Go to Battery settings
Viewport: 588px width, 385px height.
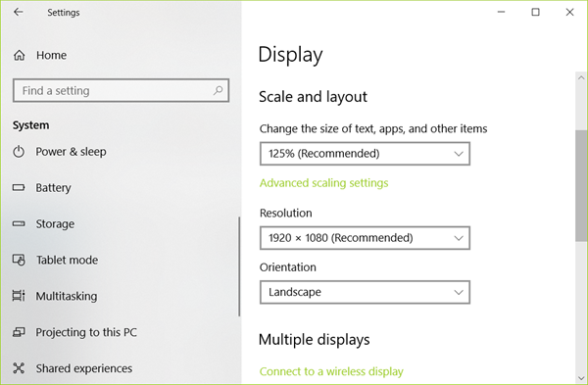pyautogui.click(x=53, y=187)
